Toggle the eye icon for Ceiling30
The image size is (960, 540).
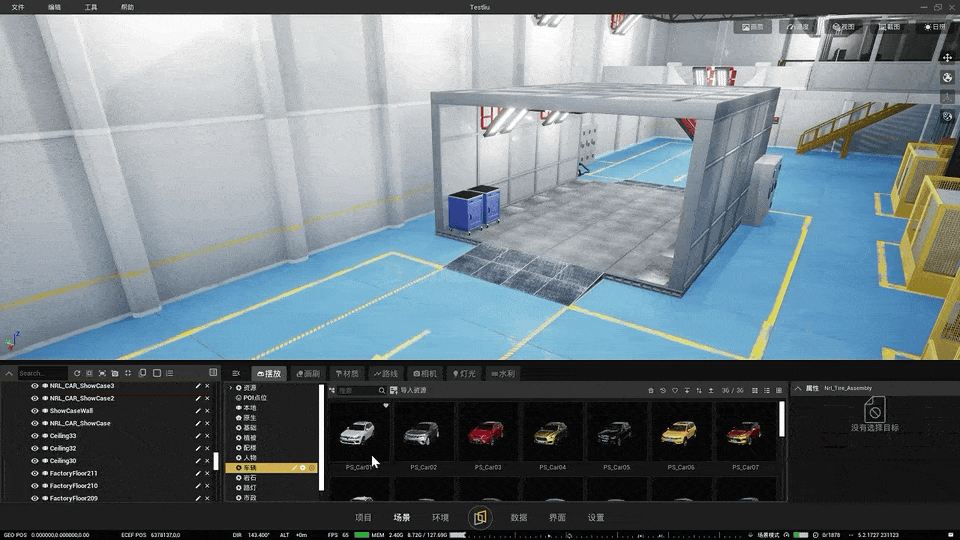coord(35,461)
